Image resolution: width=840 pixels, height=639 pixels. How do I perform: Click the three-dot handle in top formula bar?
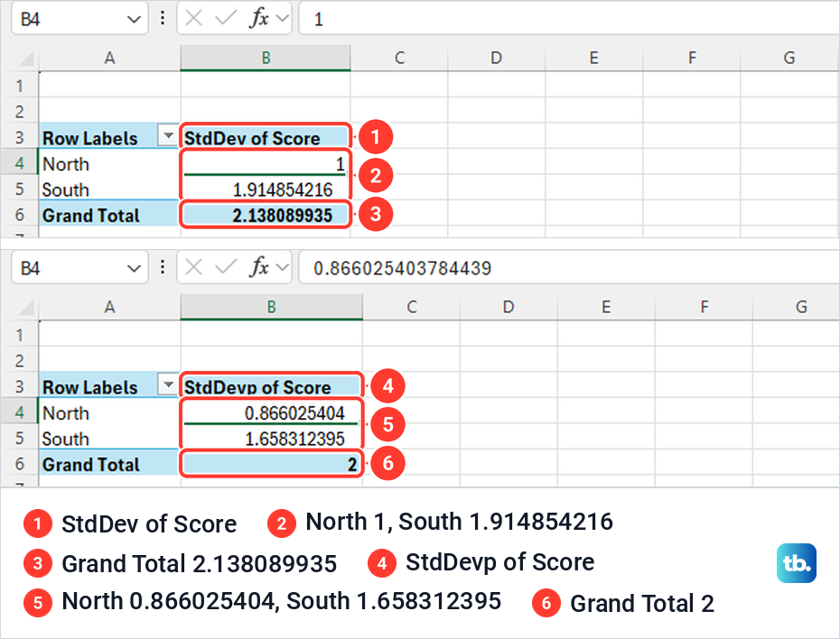coord(163,19)
